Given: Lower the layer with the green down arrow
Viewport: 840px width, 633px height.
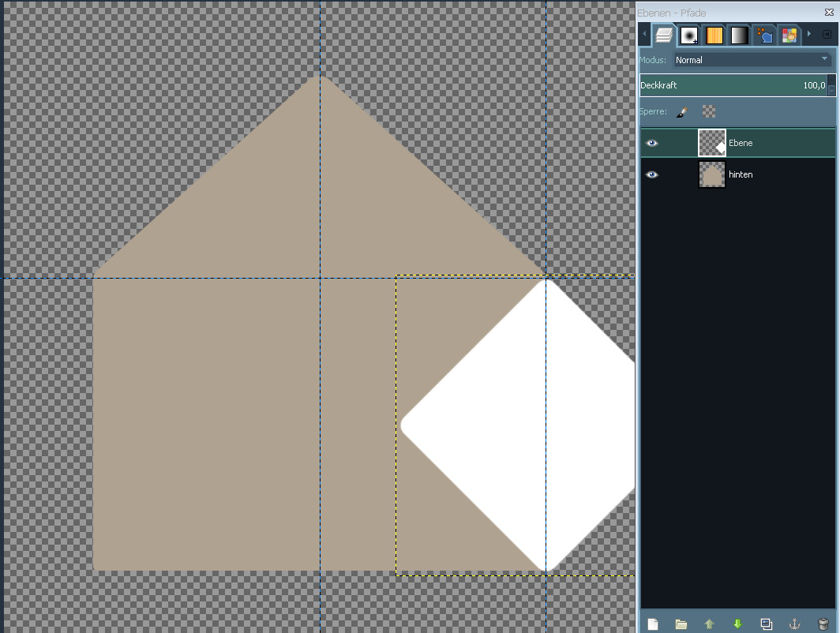Looking at the screenshot, I should click(737, 624).
